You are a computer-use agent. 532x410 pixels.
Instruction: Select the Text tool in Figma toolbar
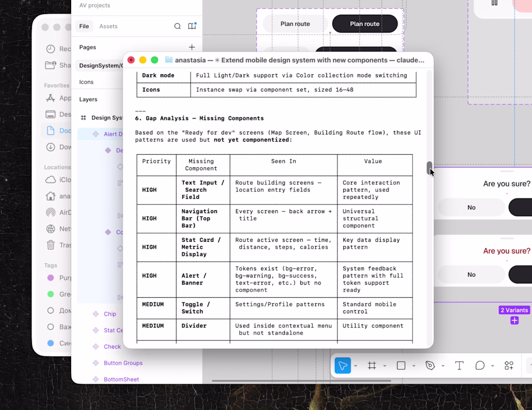459,366
